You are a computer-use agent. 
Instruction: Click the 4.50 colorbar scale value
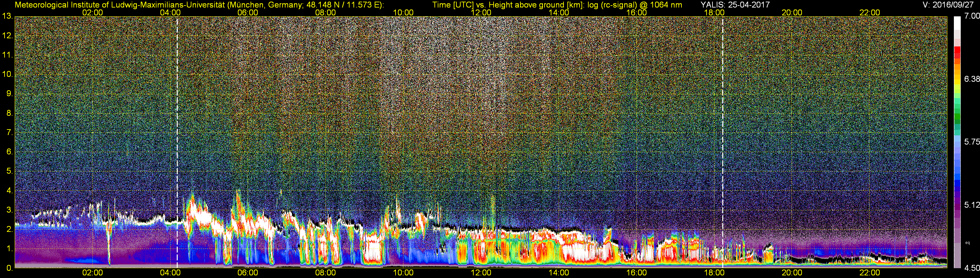[x=972, y=268]
